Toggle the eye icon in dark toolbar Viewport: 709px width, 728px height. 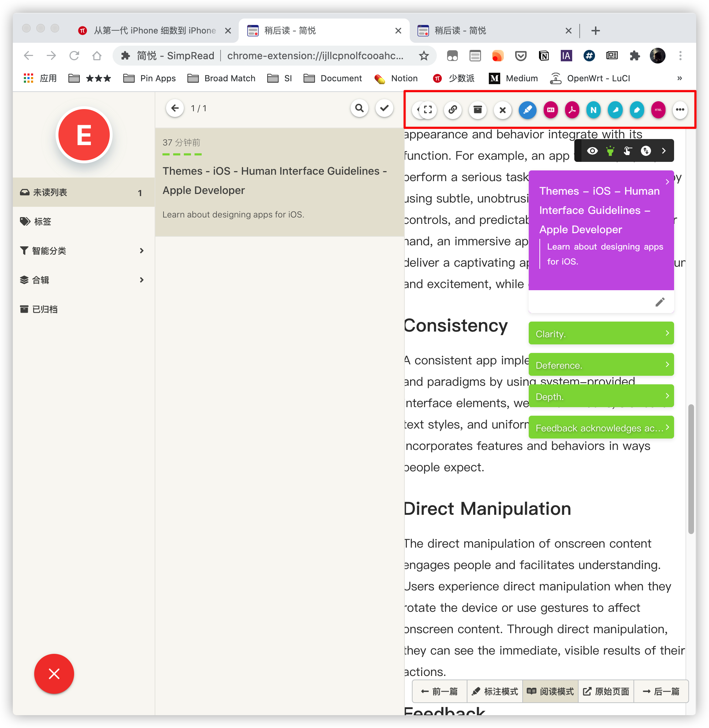coord(592,151)
